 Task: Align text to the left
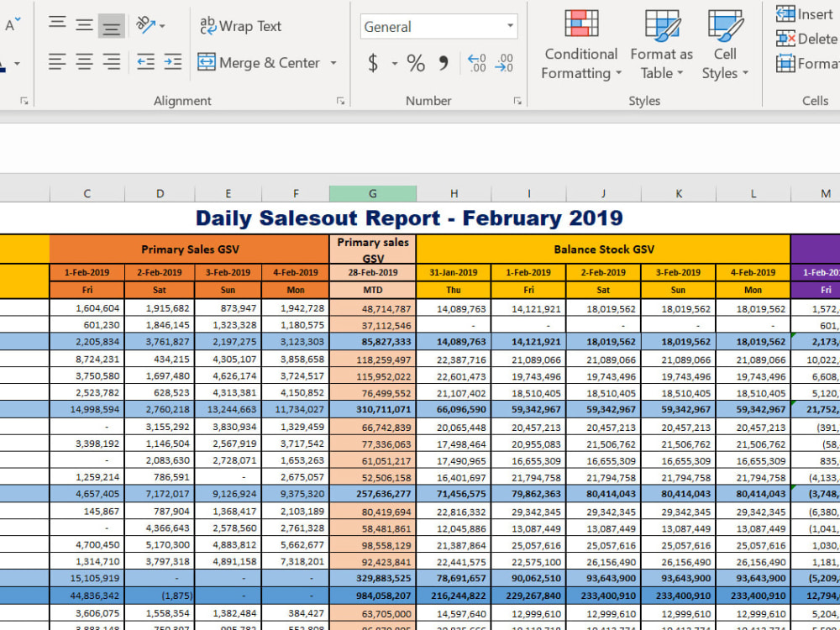pos(57,62)
